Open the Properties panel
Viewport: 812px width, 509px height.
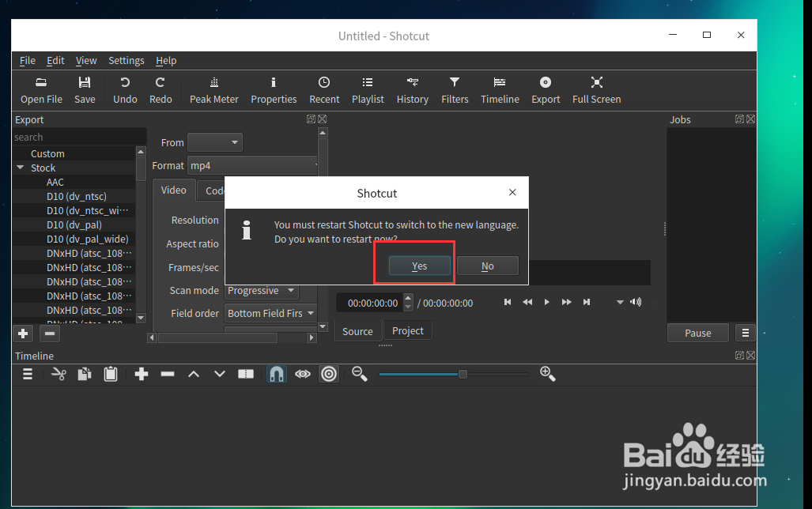pyautogui.click(x=274, y=90)
